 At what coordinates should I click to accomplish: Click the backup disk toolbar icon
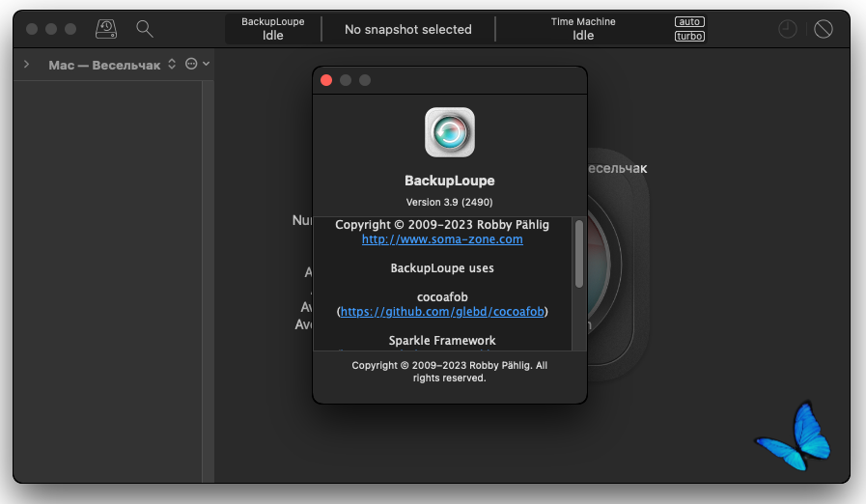tap(106, 29)
